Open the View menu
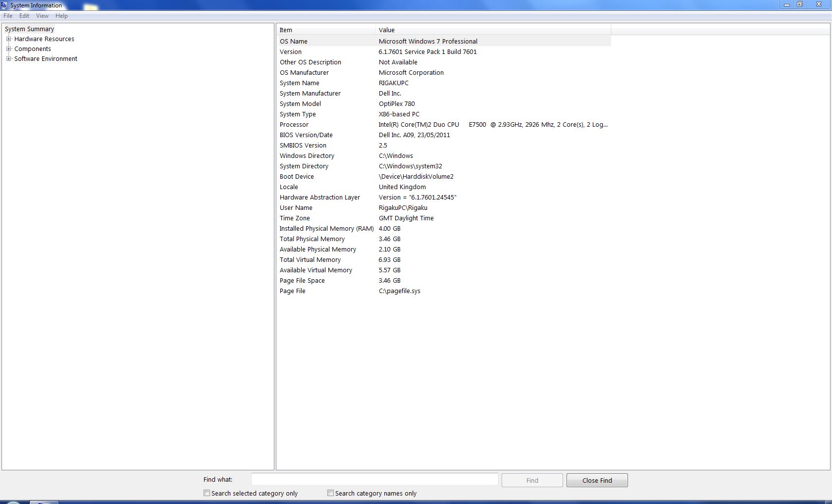Screen dimensions: 832x504 (42, 16)
